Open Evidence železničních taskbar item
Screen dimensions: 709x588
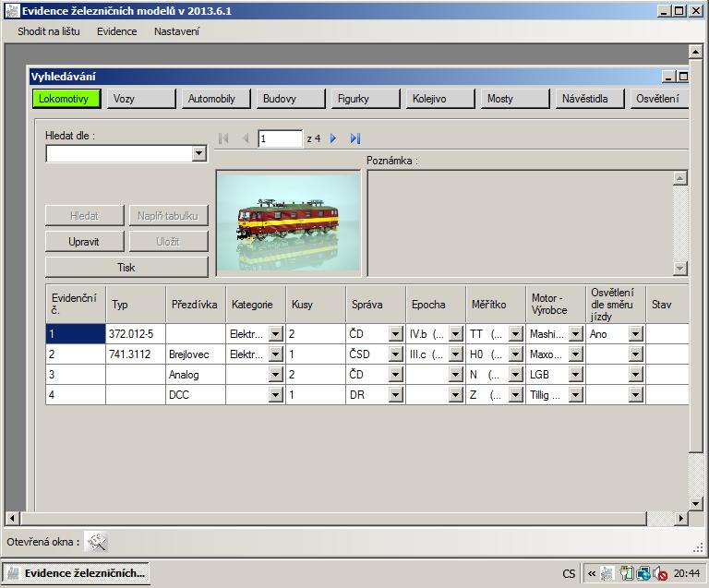coord(77,573)
